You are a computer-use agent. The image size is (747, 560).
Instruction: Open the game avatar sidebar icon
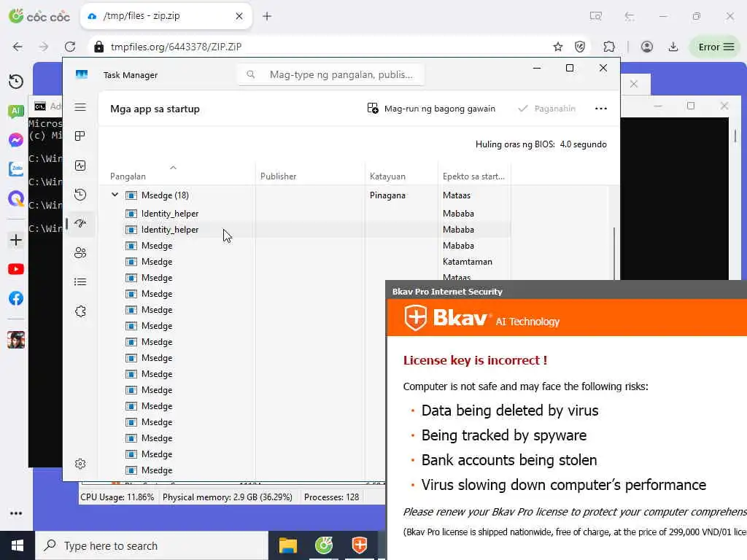click(16, 340)
